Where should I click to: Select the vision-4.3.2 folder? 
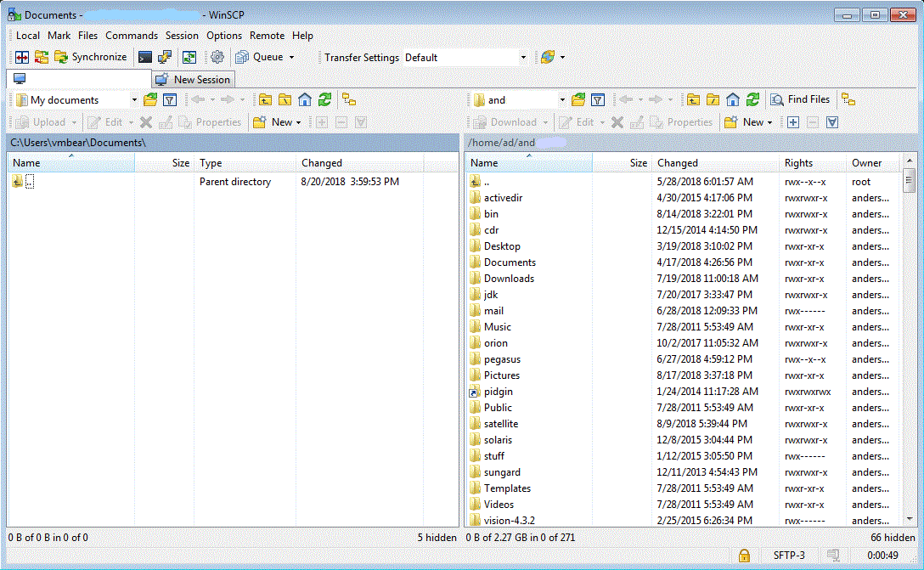click(x=510, y=521)
